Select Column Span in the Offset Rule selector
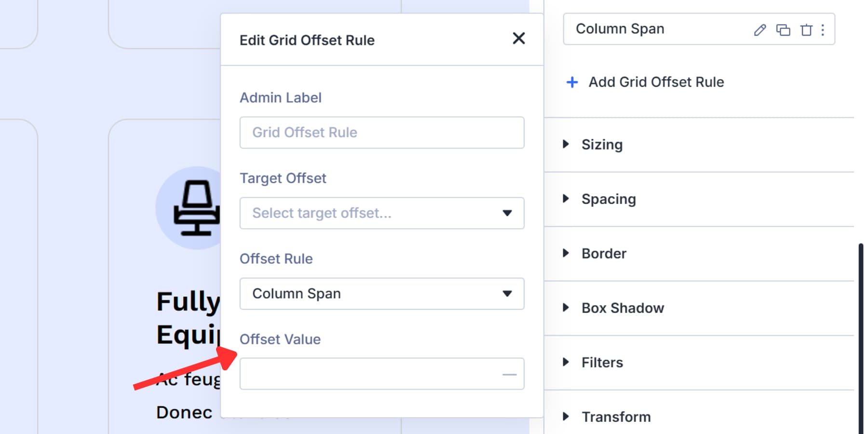Image resolution: width=868 pixels, height=434 pixels. click(381, 294)
